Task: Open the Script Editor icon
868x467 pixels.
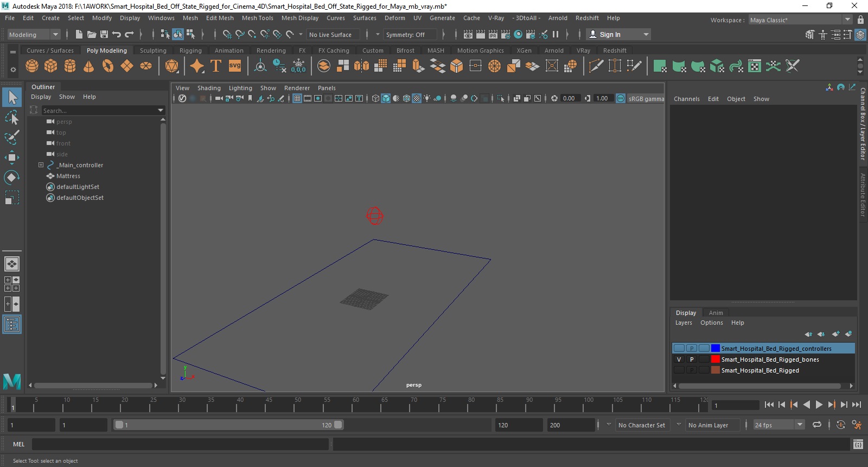Action: point(858,445)
